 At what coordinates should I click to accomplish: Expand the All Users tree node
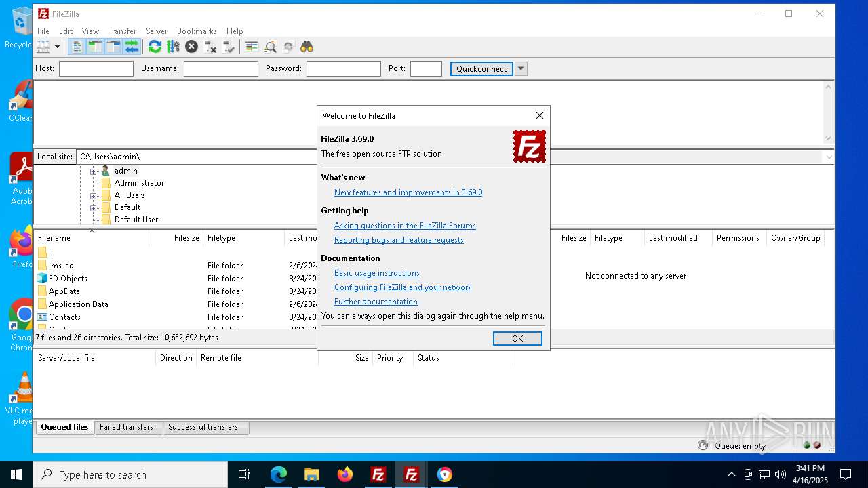tap(94, 195)
